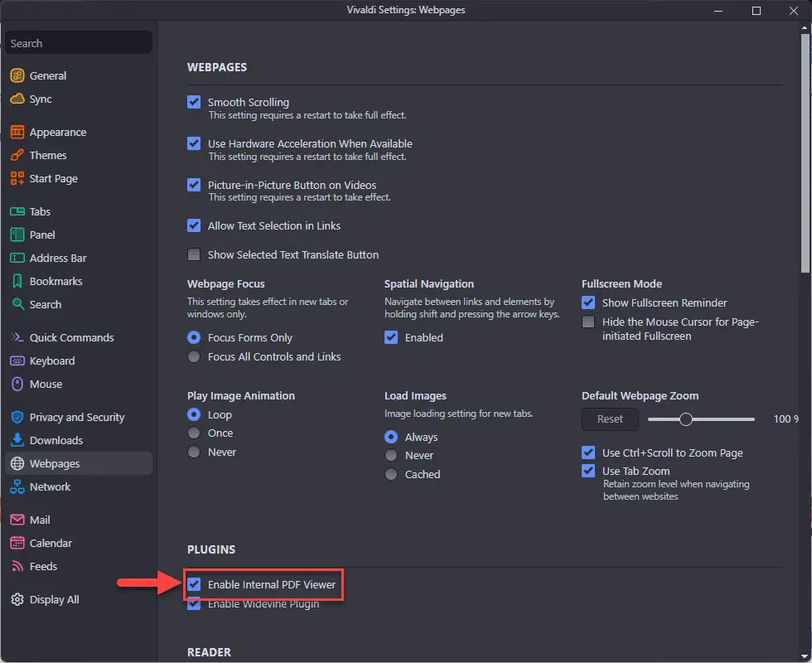The image size is (812, 663).
Task: Select Focus All Controls and Links
Action: pyautogui.click(x=194, y=357)
